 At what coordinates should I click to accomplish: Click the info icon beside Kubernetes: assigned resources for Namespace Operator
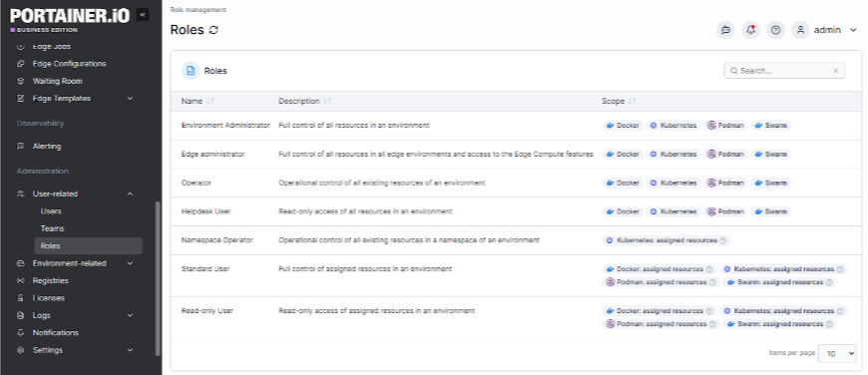[722, 240]
